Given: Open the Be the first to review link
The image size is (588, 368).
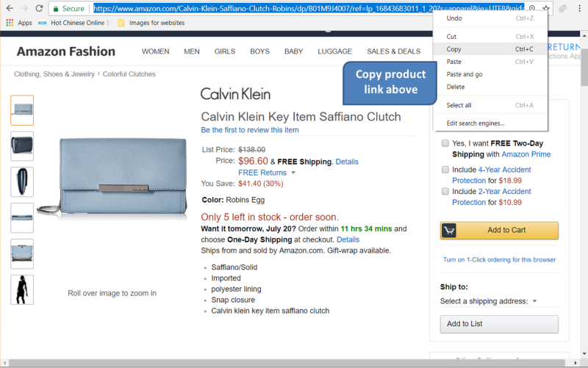Looking at the screenshot, I should [250, 130].
